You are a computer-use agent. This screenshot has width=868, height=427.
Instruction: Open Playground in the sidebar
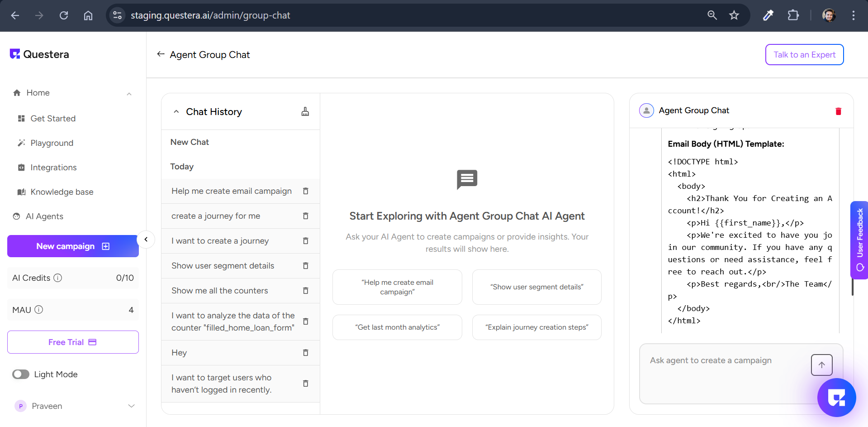pyautogui.click(x=52, y=143)
